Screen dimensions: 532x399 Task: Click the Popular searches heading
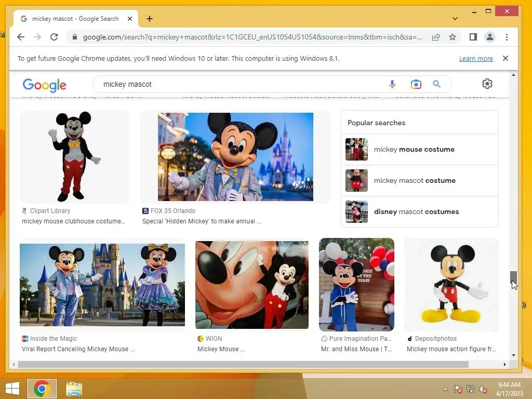pos(376,123)
